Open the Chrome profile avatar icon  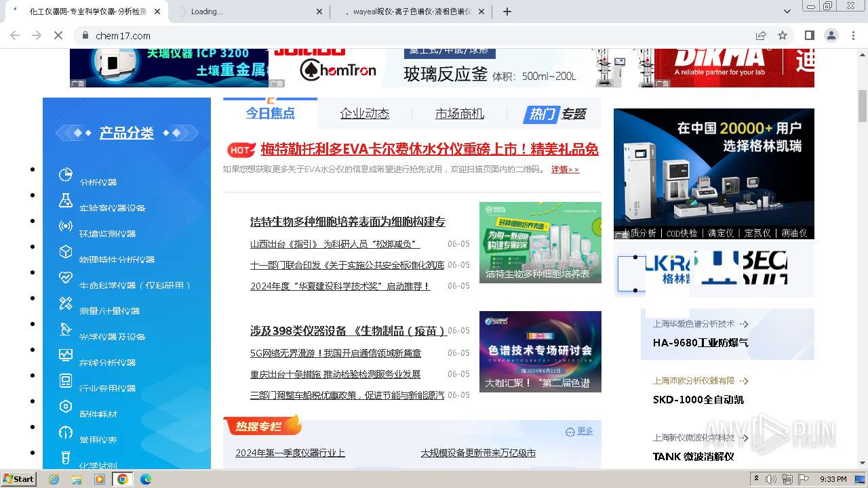(831, 35)
